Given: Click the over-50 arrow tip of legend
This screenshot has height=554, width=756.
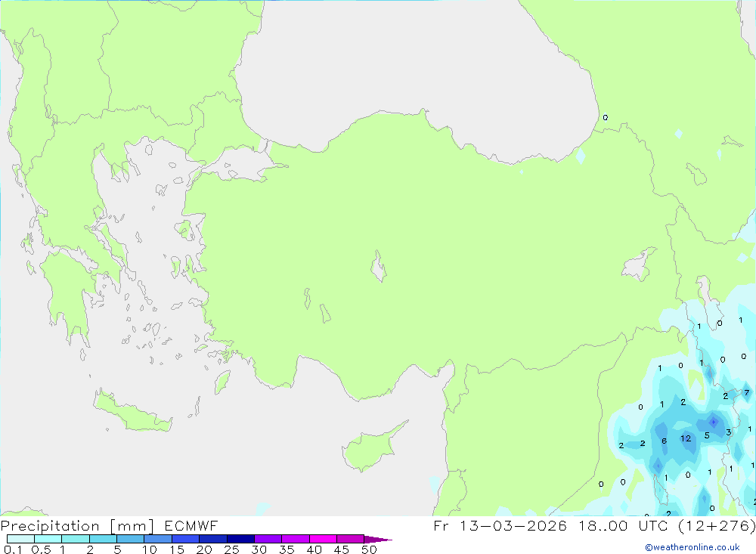Looking at the screenshot, I should coord(378,540).
